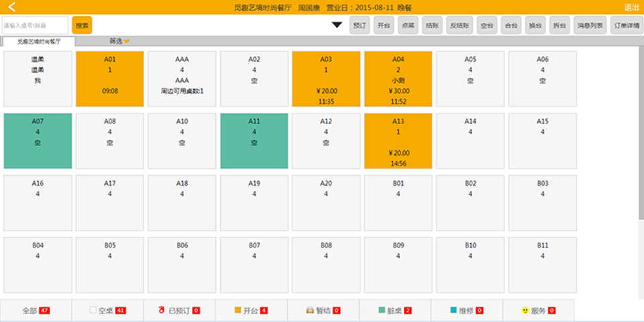
Task: Select table B07
Action: 254,265
